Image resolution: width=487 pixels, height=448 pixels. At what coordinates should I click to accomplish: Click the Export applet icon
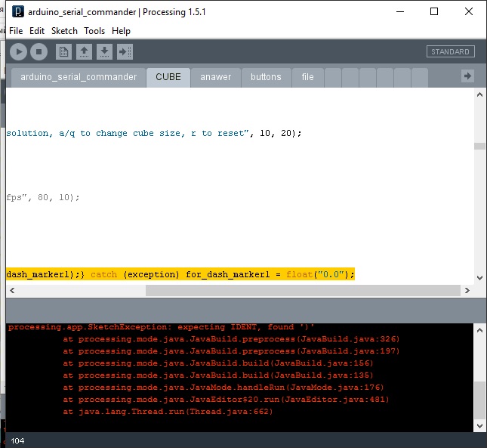[125, 52]
